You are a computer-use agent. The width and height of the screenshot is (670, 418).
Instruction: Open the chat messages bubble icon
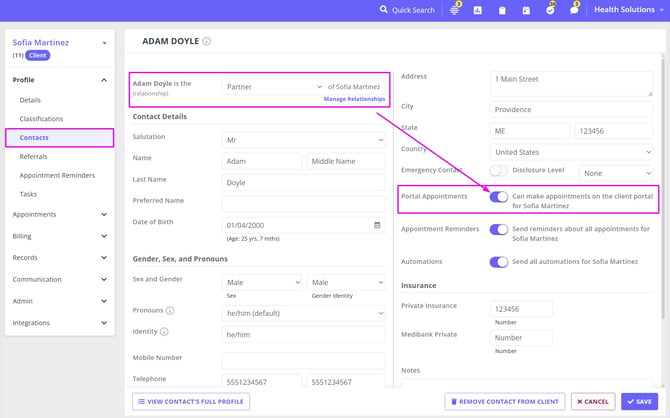(x=574, y=10)
